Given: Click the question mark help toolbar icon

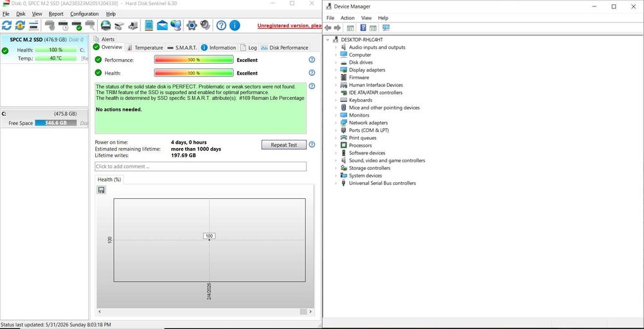Looking at the screenshot, I should (221, 26).
